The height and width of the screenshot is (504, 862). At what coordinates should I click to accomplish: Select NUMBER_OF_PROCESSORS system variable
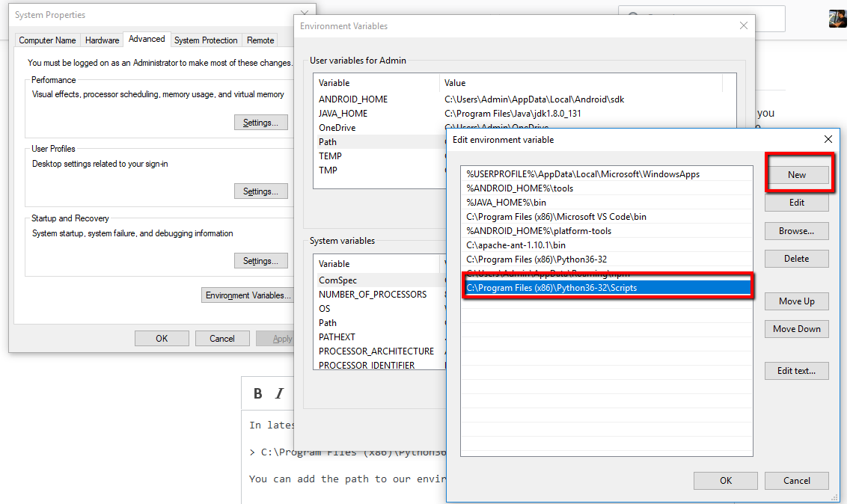tap(381, 295)
